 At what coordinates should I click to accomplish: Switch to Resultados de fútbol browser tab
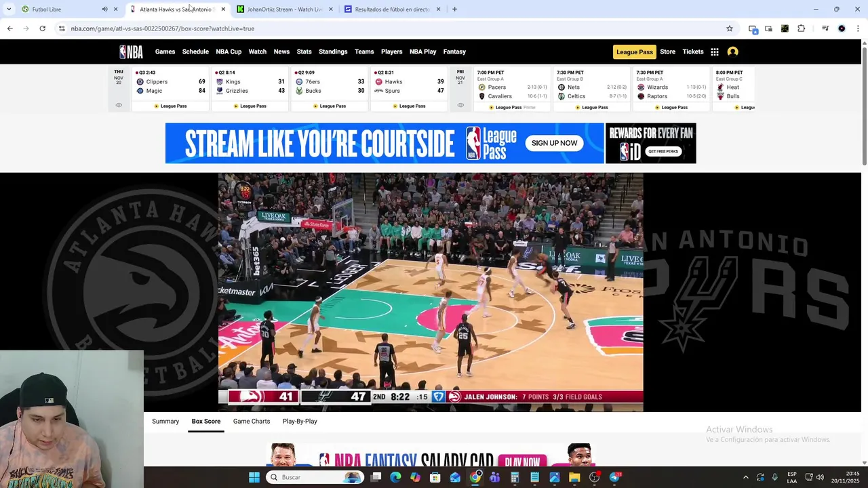[393, 9]
